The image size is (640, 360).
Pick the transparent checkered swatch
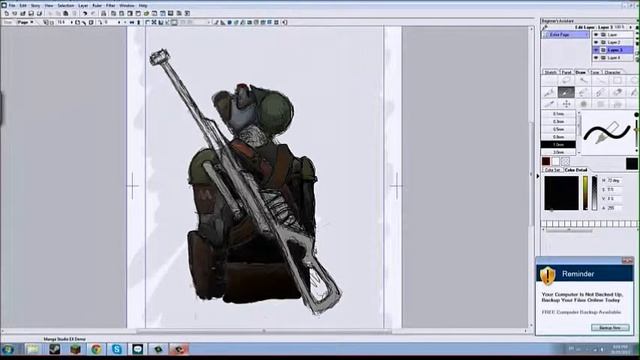pos(565,162)
